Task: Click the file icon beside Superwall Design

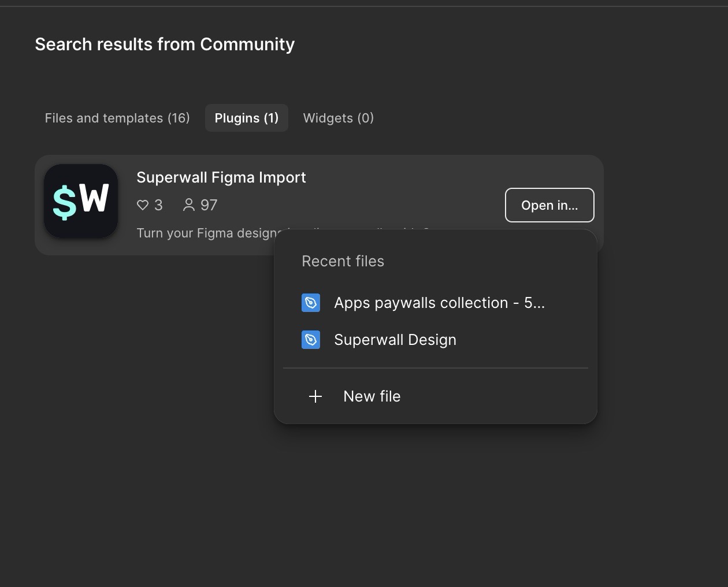Action: click(x=311, y=340)
